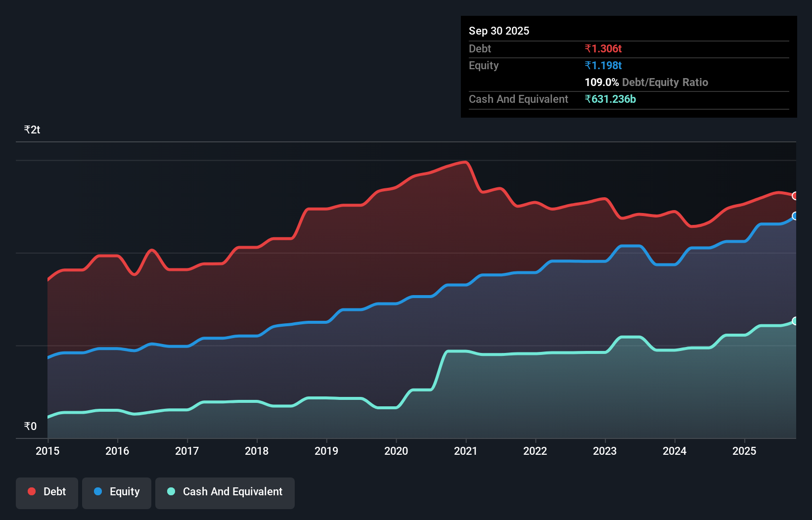This screenshot has height=520, width=812.
Task: Select the 2020 axis label
Action: click(x=397, y=451)
